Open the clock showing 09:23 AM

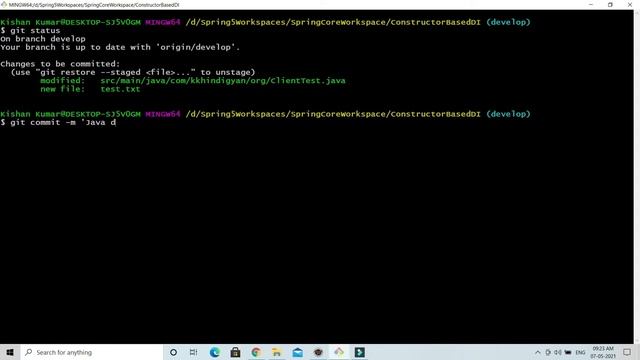click(x=603, y=352)
